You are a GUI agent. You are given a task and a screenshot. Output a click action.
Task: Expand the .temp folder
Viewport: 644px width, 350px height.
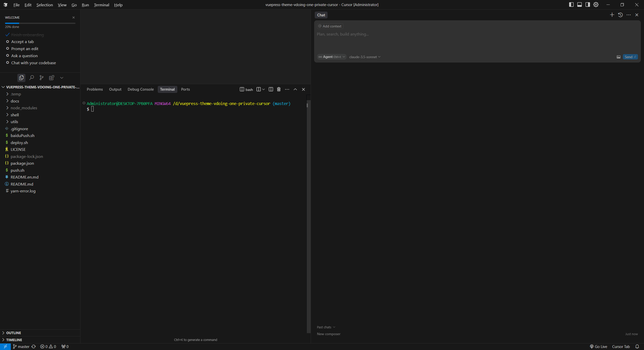40,94
